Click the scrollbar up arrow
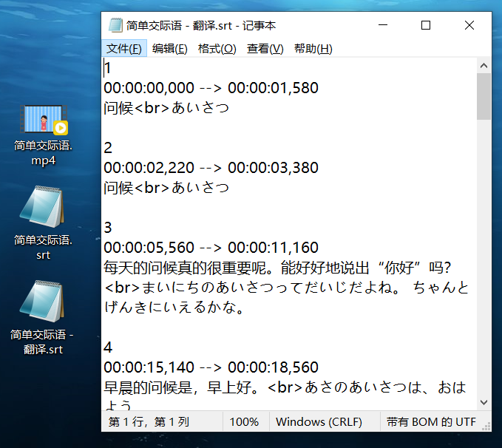This screenshot has height=448, width=502. (484, 66)
